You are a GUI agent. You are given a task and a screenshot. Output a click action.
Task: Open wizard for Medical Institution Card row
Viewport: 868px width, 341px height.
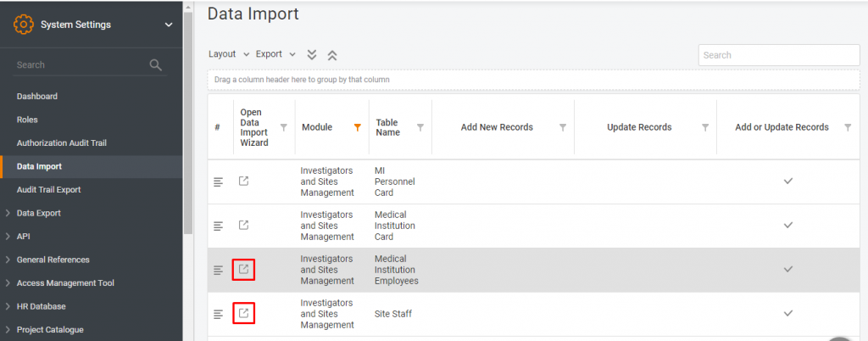(x=243, y=226)
